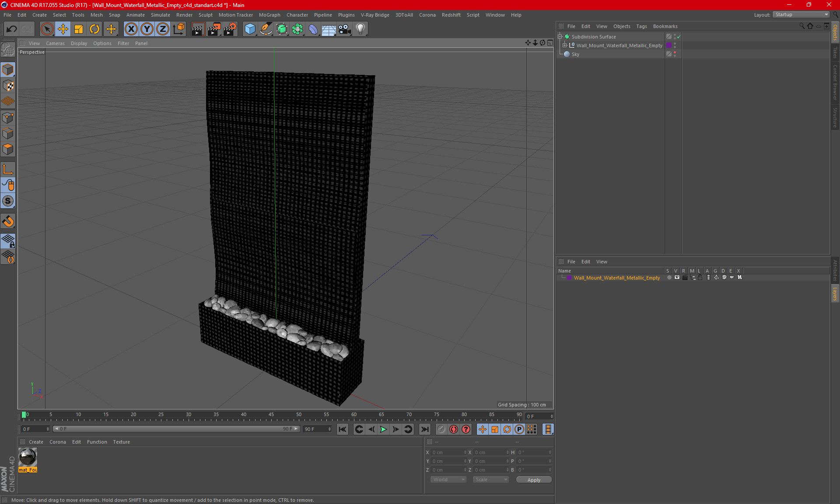Click the purple layer color swatch
The image size is (840, 504).
click(569, 278)
